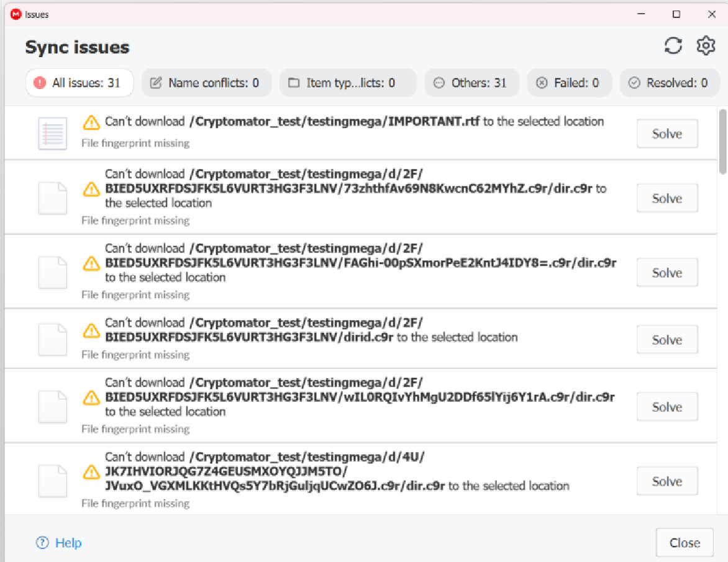Click the MEGA logo in title bar

click(16, 14)
